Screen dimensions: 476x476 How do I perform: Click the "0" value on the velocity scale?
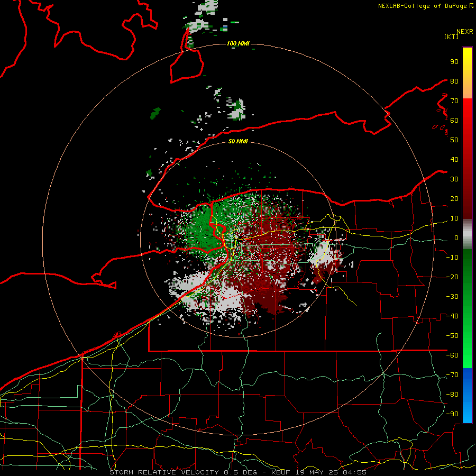pos(456,238)
